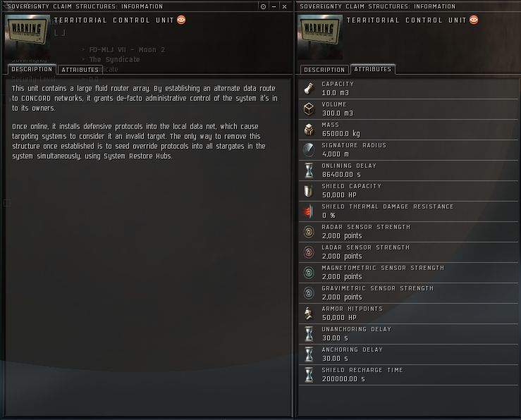Viewport: 521px width, 420px height.
Task: Click the Shield Capacity icon
Action: pyautogui.click(x=309, y=191)
